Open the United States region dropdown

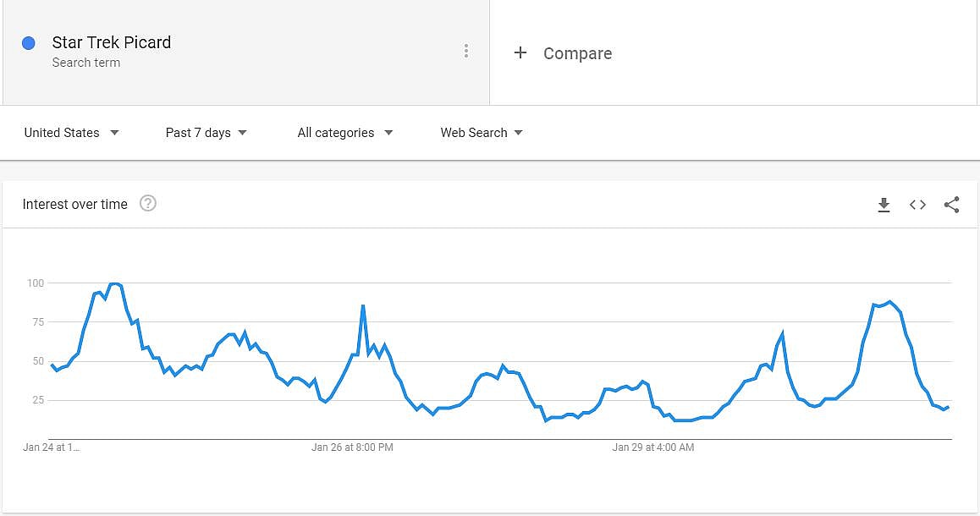(71, 133)
